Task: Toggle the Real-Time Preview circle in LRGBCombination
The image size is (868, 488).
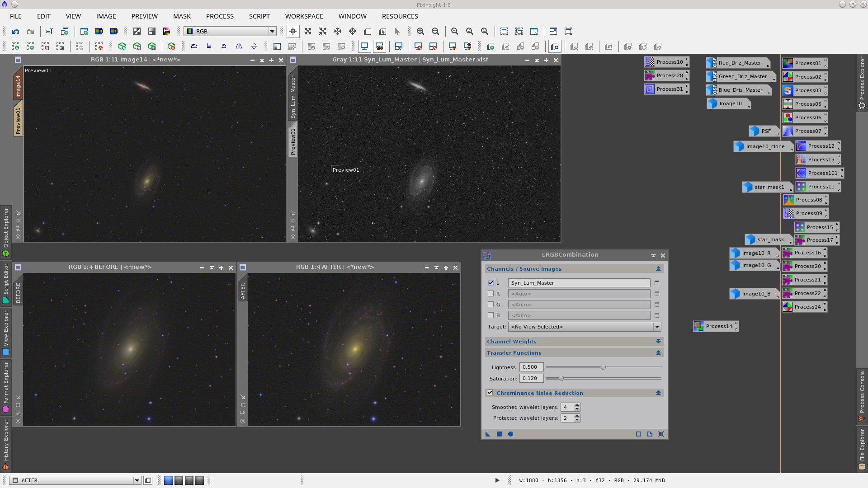Action: tap(510, 434)
